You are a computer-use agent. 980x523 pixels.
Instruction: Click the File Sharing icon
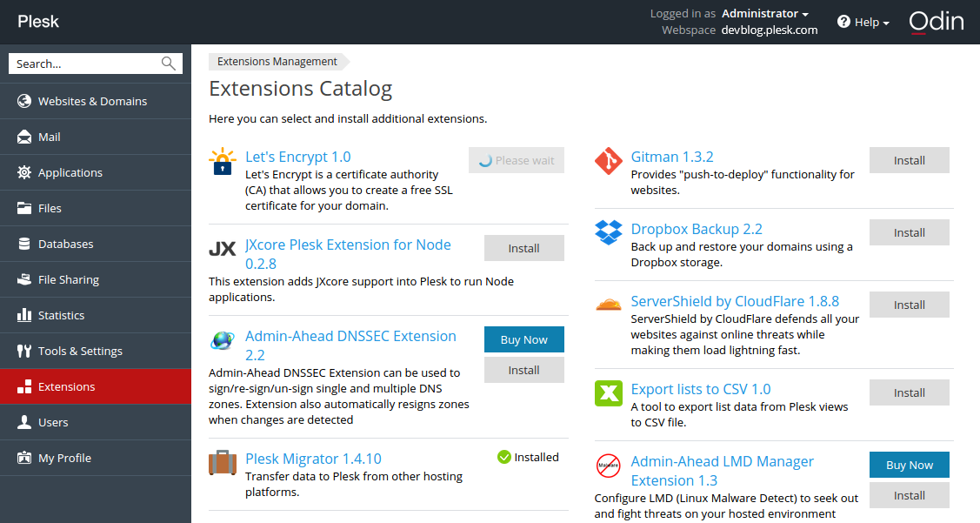point(24,279)
